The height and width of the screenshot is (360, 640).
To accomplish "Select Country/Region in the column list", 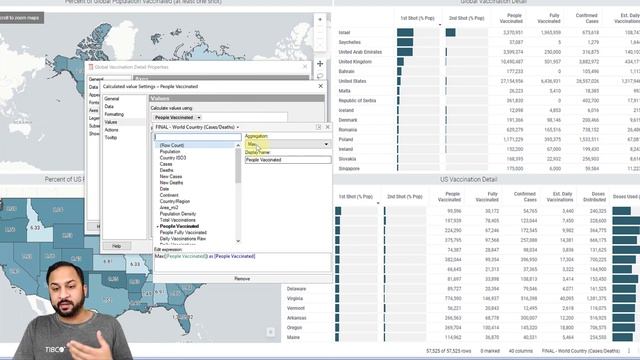I will [175, 202].
